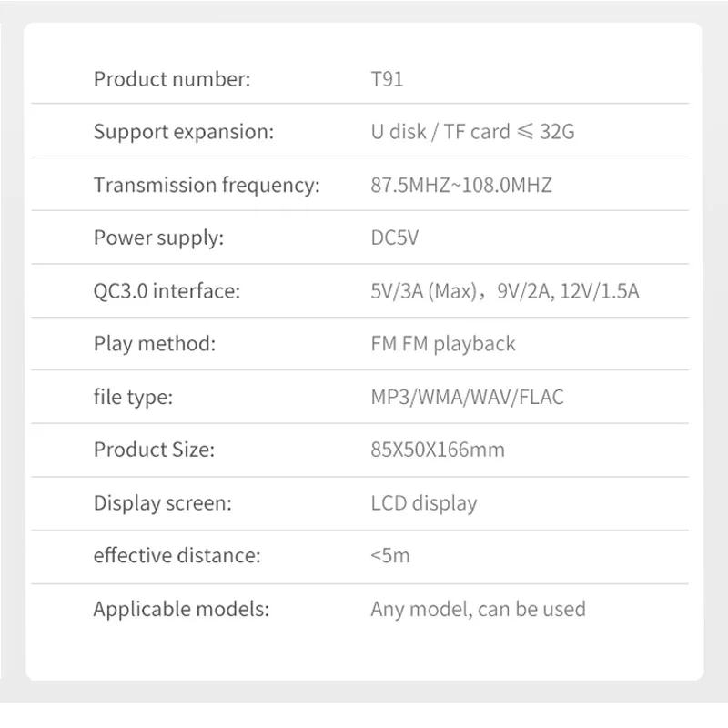728x728 pixels.
Task: Click the 'Product number:' label
Action: click(x=171, y=79)
